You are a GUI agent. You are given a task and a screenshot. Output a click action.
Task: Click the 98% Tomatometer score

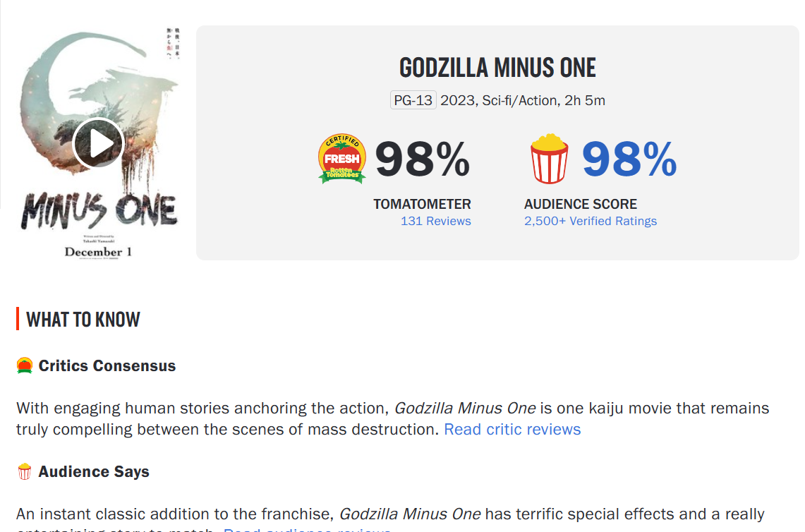422,159
